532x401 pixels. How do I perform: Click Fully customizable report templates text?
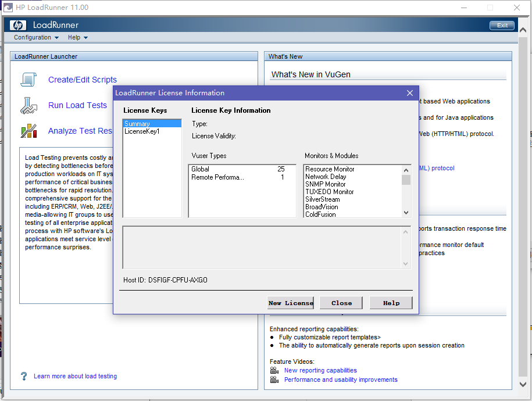[330, 337]
